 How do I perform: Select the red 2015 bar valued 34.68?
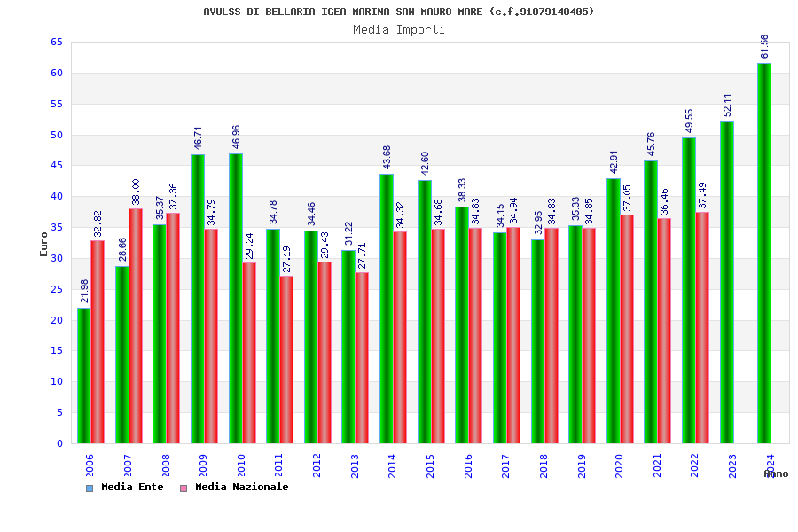pos(438,337)
